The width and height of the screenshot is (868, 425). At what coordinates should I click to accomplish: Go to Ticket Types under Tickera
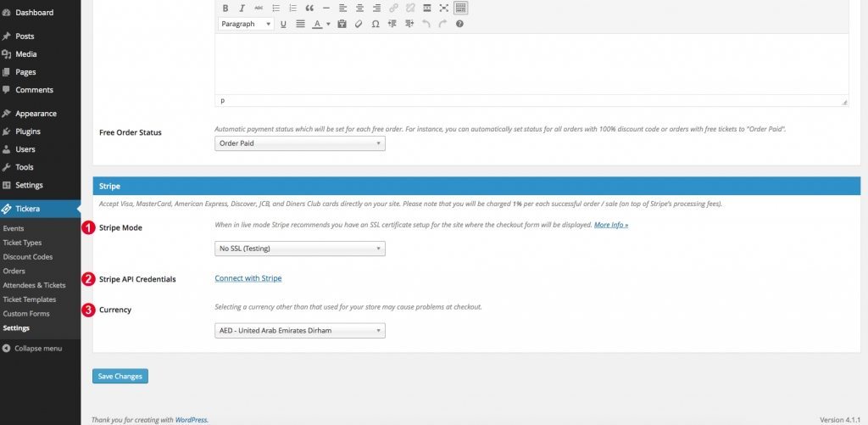[x=22, y=243]
